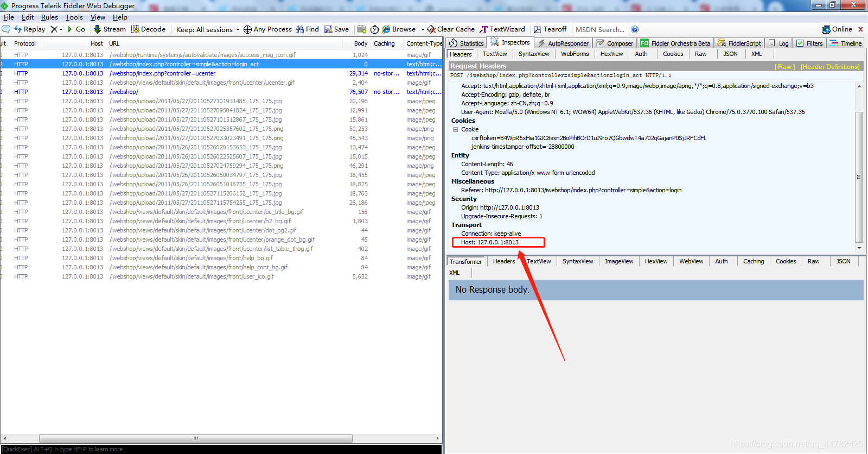The height and width of the screenshot is (454, 868).
Task: Select the Inspectors tab
Action: point(510,42)
